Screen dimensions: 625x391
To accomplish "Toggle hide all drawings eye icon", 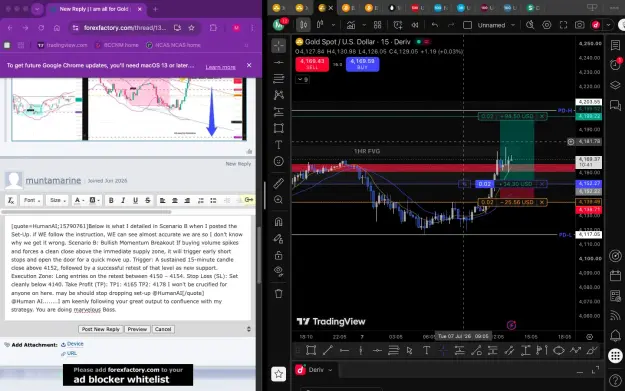I will (279, 271).
